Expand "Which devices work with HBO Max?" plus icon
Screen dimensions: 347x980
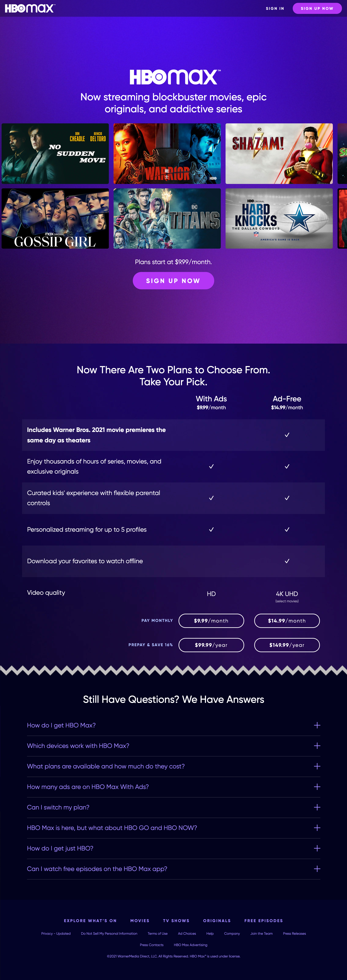tap(317, 746)
